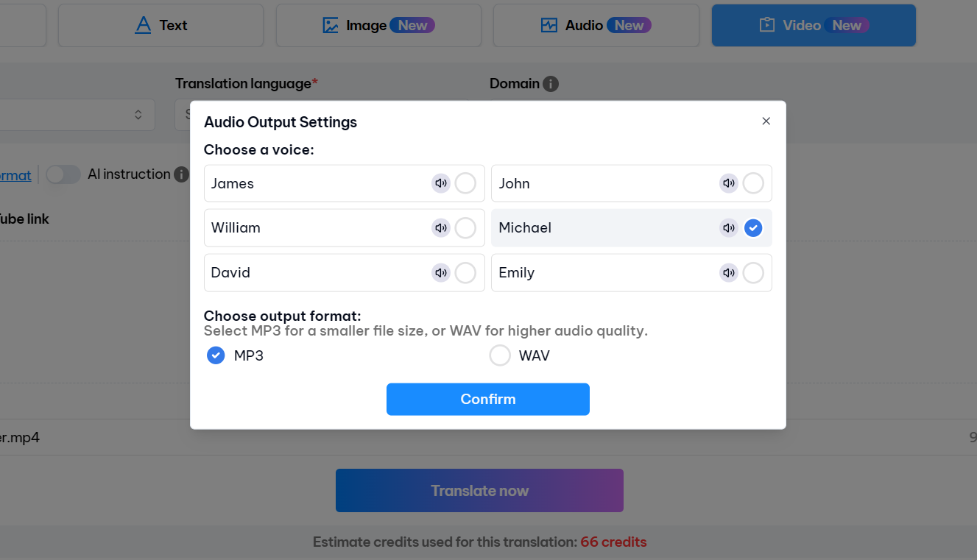Image resolution: width=977 pixels, height=560 pixels.
Task: Play David voice preview speaker icon
Action: coord(441,273)
